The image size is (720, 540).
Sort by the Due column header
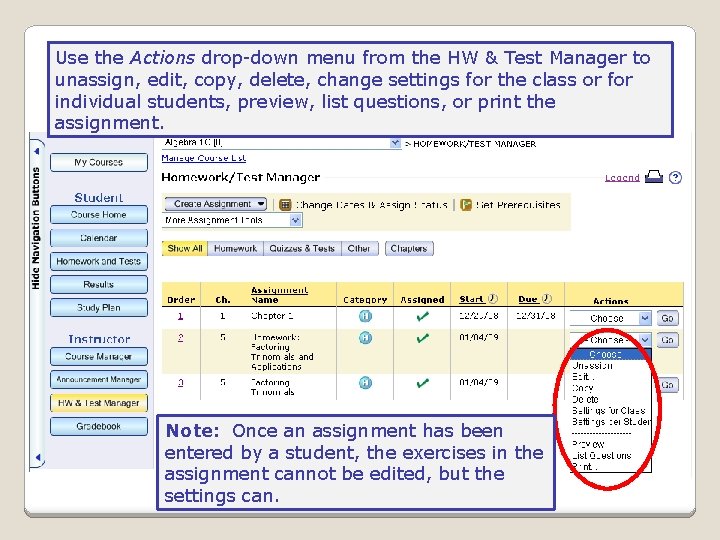[528, 299]
